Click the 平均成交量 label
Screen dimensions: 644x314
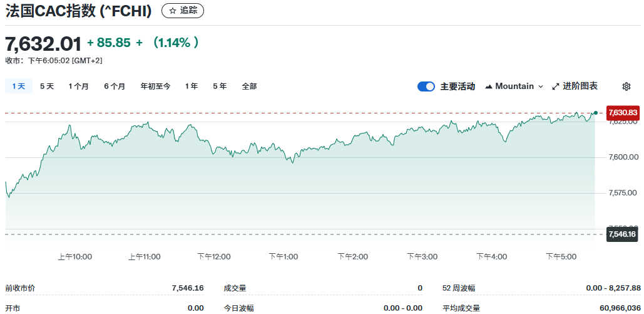(461, 308)
